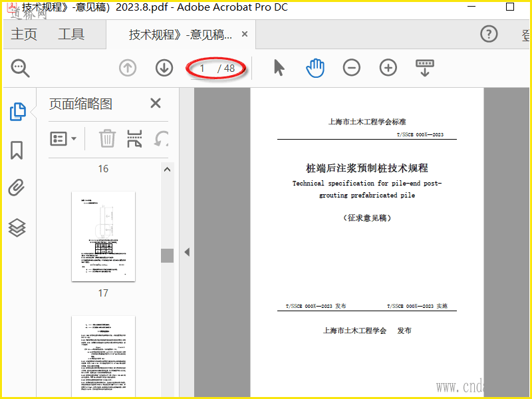Image resolution: width=532 pixels, height=399 pixels.
Task: Select the thumbnail below label 17
Action: pyautogui.click(x=104, y=356)
